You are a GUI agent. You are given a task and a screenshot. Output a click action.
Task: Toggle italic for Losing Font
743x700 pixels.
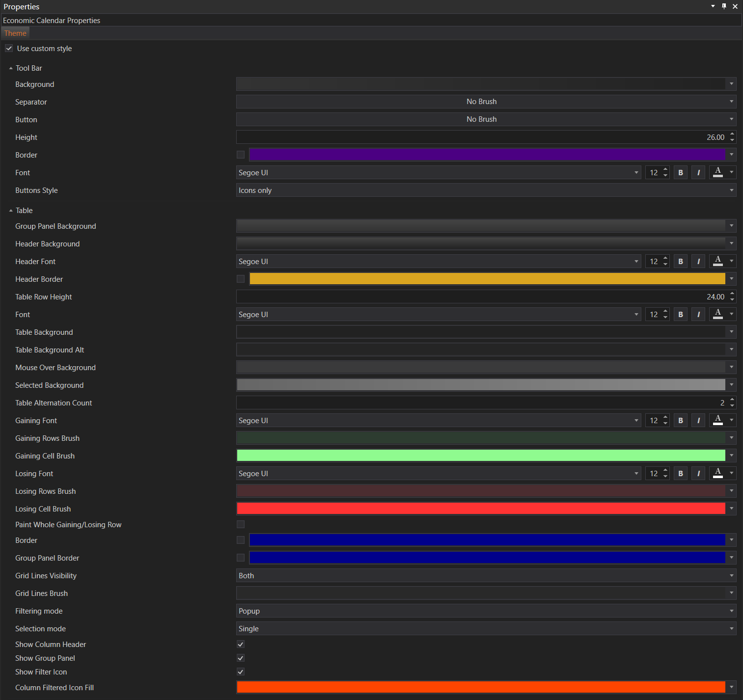pos(698,474)
